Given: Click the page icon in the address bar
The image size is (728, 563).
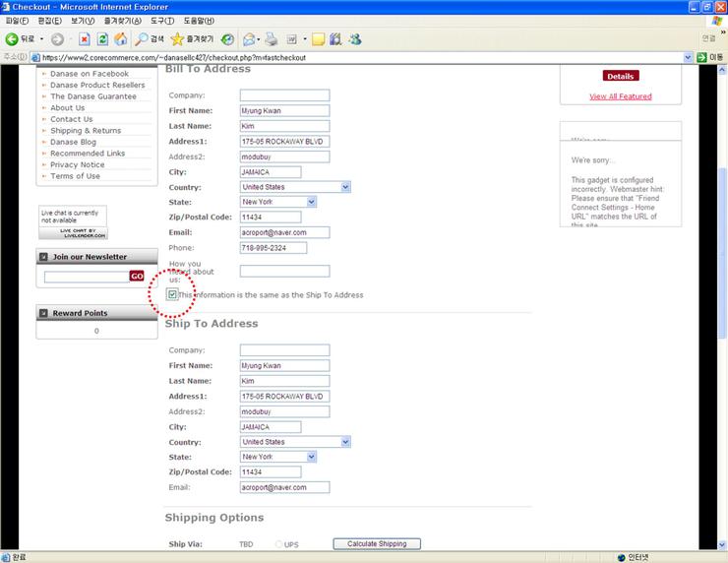Looking at the screenshot, I should (x=35, y=58).
